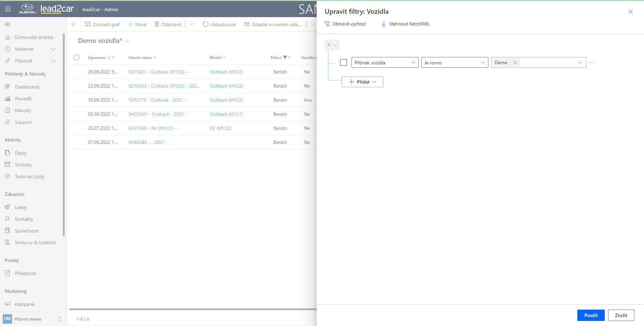Click the horizontal scrollbar under the grid
644x326 pixels.
coord(193,309)
